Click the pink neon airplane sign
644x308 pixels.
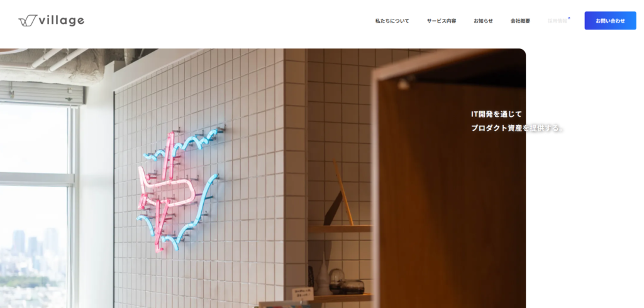[166, 190]
